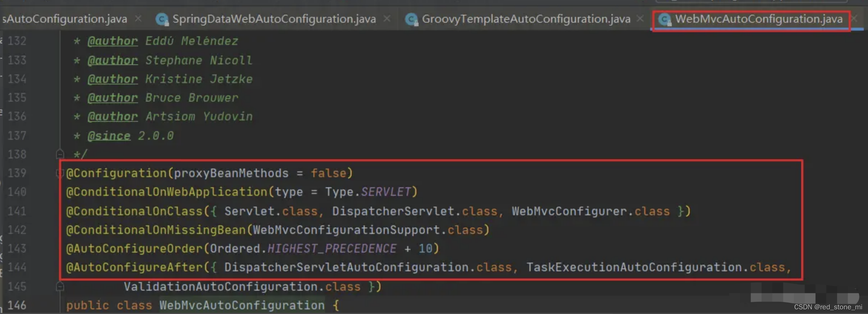Image resolution: width=868 pixels, height=314 pixels.
Task: Click line number 146 in gutter
Action: [x=17, y=305]
